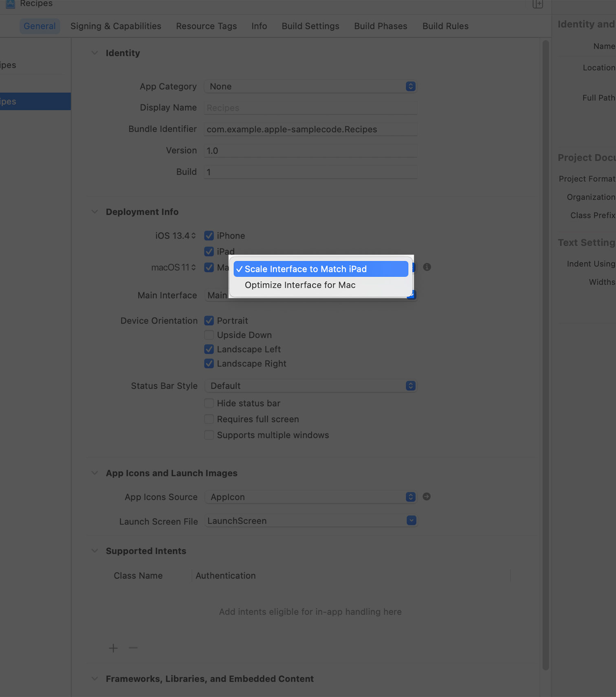
Task: Click the add editor icon at top right
Action: 537,4
